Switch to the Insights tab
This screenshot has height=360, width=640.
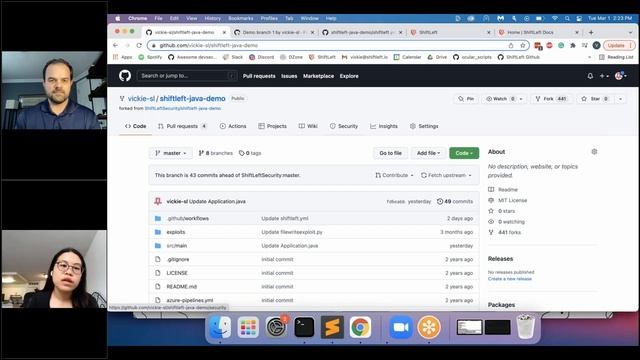384,126
